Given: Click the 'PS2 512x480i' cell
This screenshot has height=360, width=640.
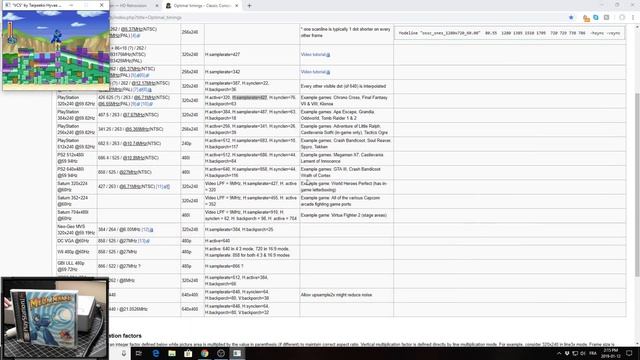Looking at the screenshot, I should [x=76, y=158].
